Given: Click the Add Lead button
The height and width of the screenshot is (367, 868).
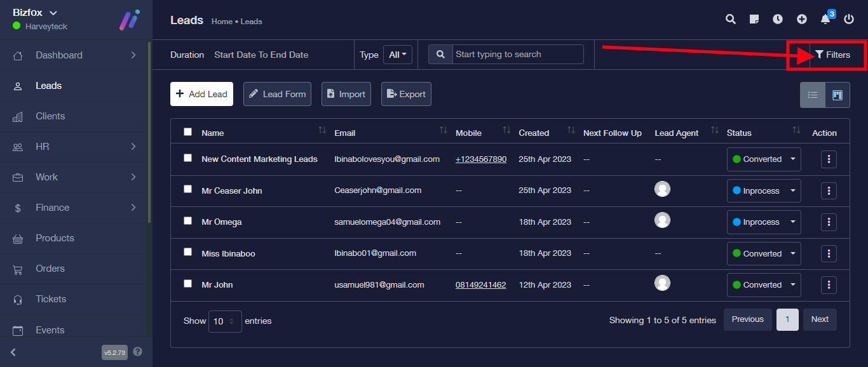Looking at the screenshot, I should point(201,94).
